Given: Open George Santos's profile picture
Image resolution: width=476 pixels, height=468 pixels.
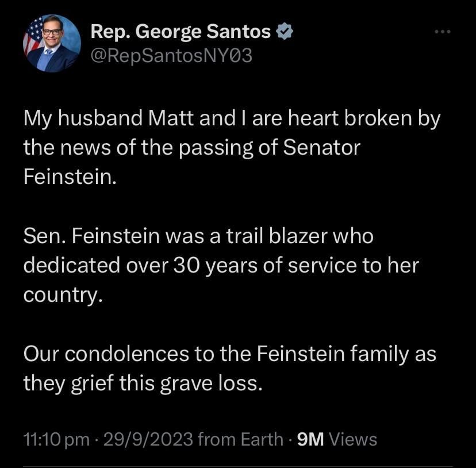Looking at the screenshot, I should [x=52, y=43].
